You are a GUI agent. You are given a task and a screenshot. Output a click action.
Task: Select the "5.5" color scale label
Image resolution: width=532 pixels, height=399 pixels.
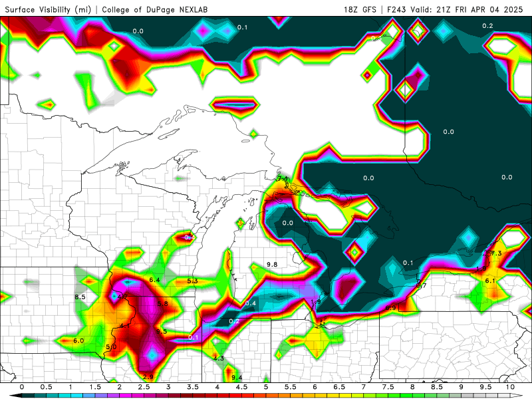(291, 387)
